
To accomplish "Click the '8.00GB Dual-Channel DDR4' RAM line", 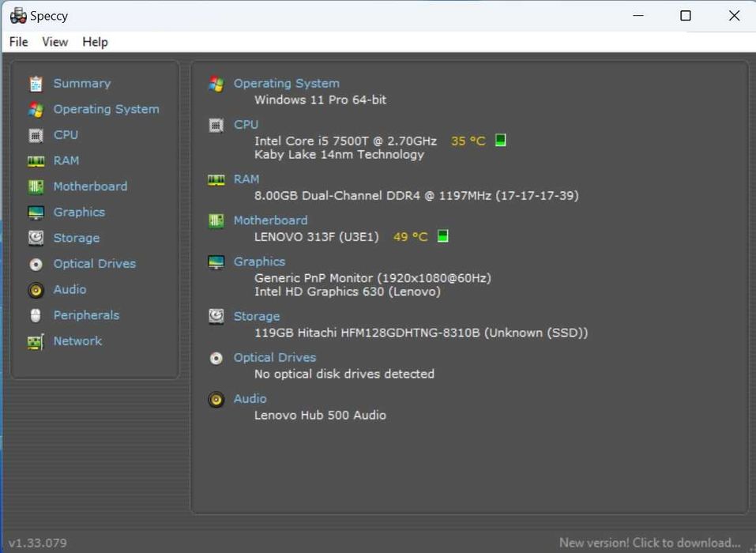I will (416, 196).
